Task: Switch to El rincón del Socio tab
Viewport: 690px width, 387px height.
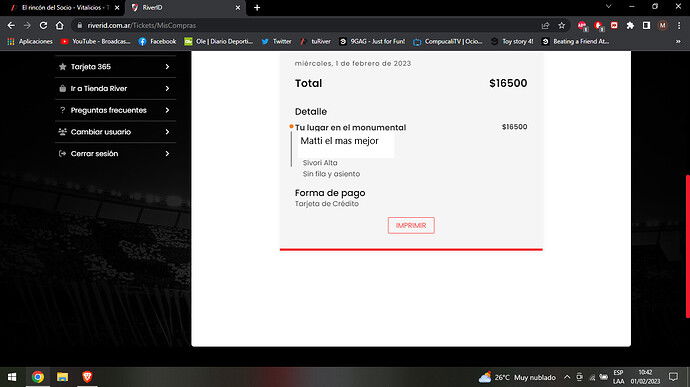Action: (65, 7)
